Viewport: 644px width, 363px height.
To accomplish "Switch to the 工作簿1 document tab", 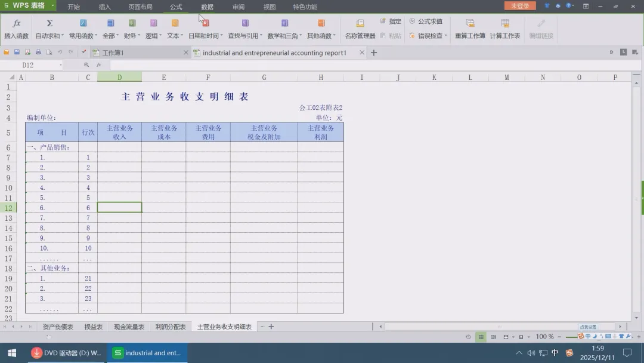I will 141,53.
